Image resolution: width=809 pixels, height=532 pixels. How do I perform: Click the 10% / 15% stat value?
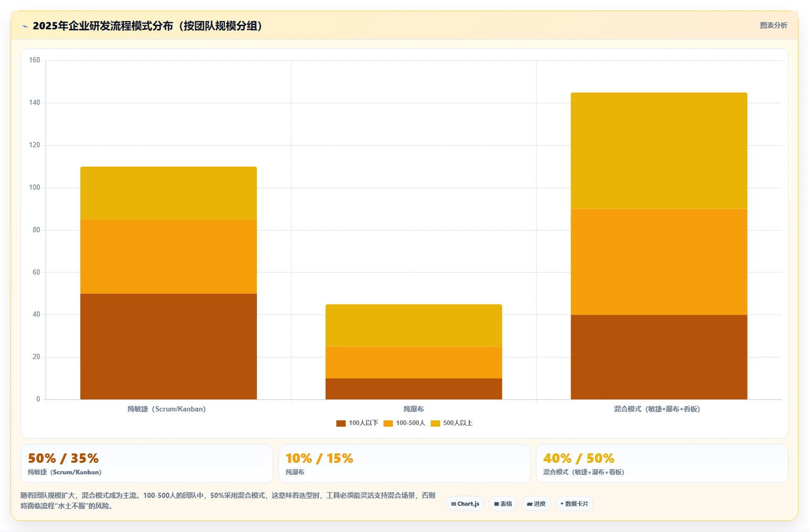319,458
